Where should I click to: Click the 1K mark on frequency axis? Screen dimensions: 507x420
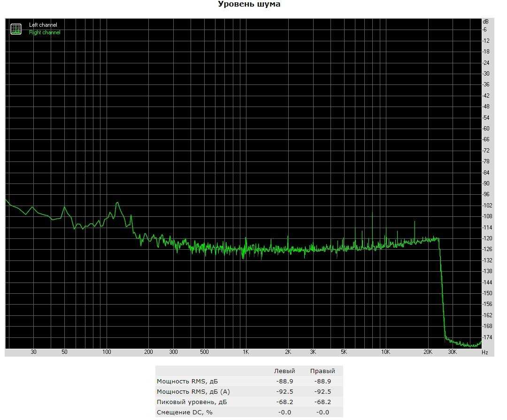(x=246, y=352)
